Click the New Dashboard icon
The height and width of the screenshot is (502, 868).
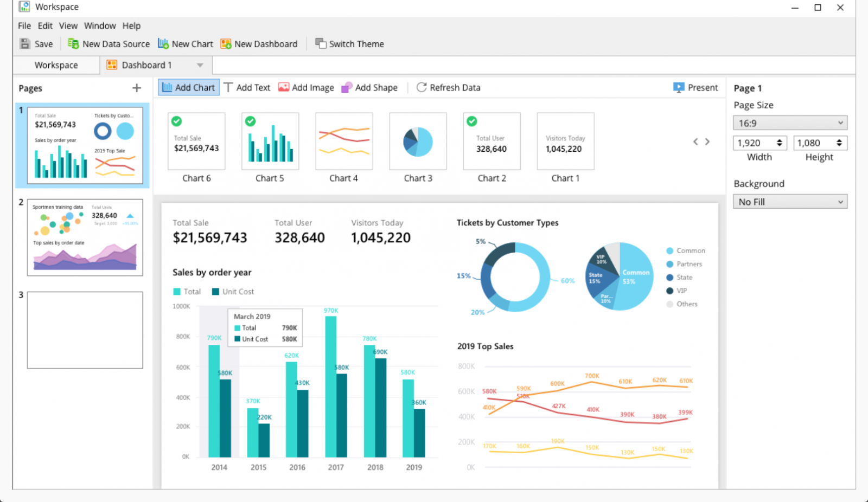click(226, 44)
